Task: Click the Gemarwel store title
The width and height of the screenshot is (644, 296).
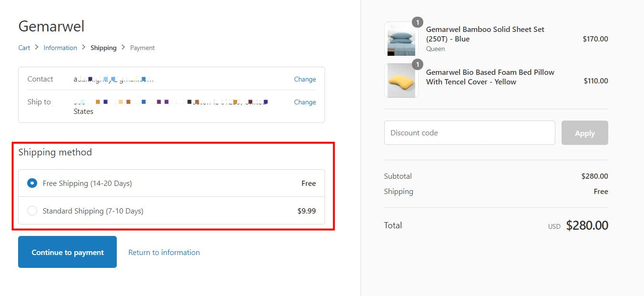Action: (x=51, y=26)
